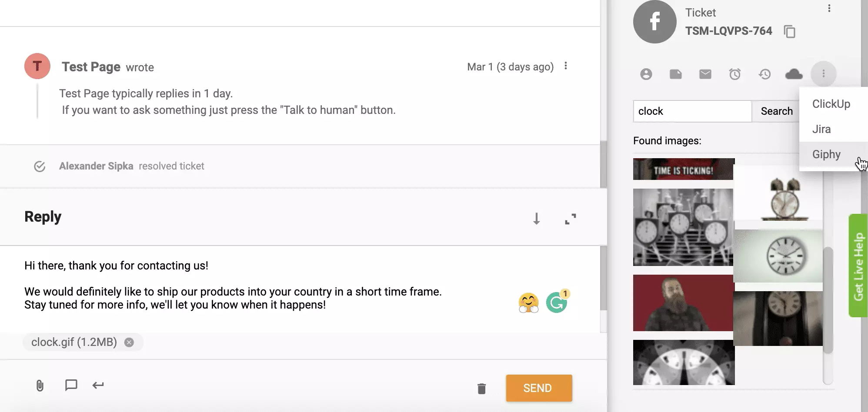Image resolution: width=868 pixels, height=412 pixels.
Task: Open the three-dot menu on Test Page message
Action: pyautogui.click(x=566, y=66)
